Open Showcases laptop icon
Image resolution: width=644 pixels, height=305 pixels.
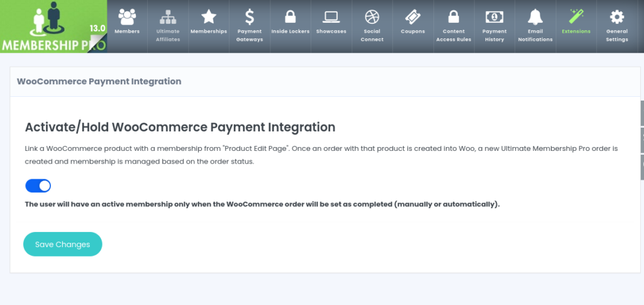331,17
